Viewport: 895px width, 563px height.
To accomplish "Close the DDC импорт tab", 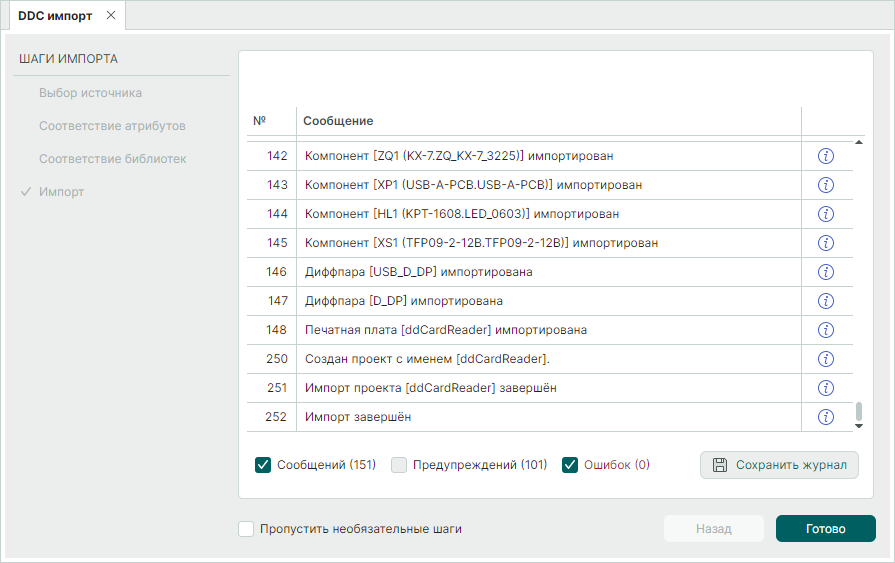I will [111, 16].
